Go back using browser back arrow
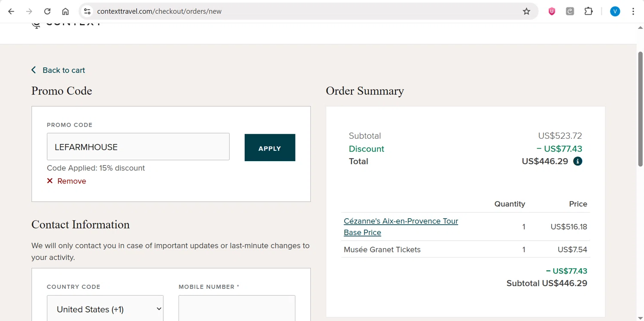Viewport: 644px width, 321px height. point(11,11)
